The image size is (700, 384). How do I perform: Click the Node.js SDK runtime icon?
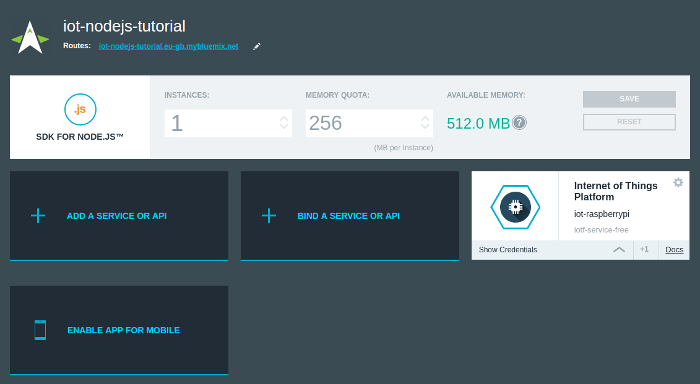80,109
